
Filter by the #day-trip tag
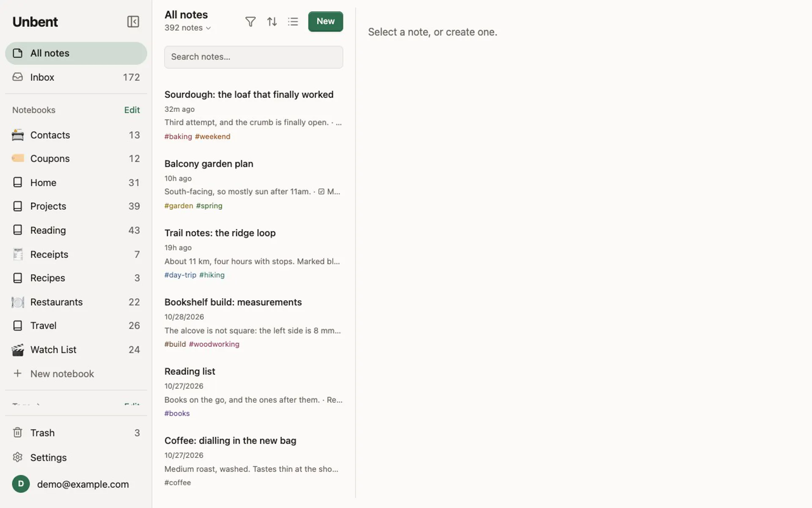tap(181, 275)
